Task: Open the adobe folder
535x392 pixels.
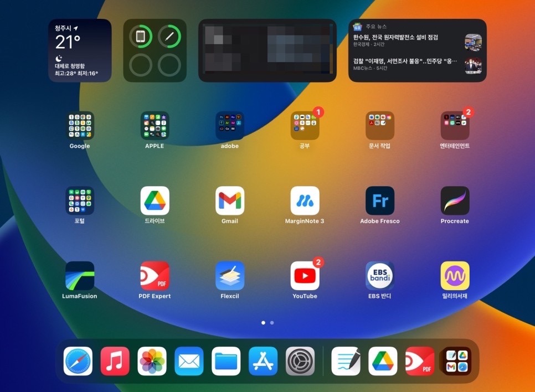Action: click(230, 126)
